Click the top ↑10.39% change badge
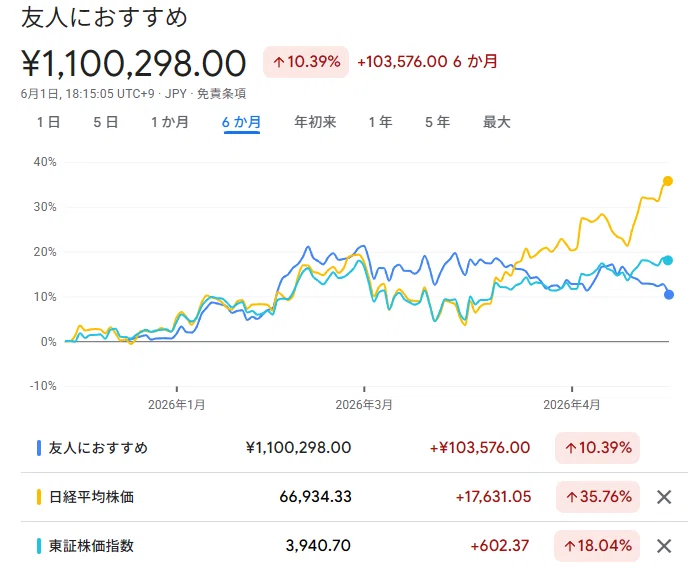692x569 pixels. (306, 62)
